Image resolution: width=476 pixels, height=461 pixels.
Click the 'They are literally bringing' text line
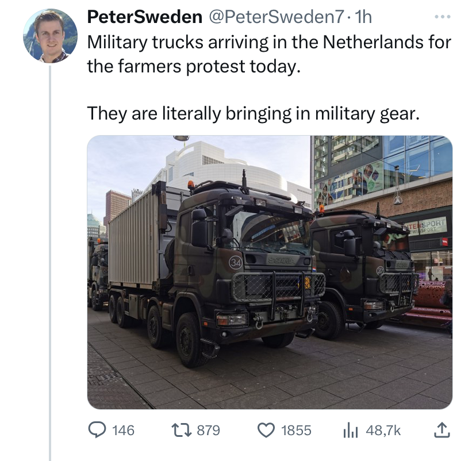coord(253,114)
